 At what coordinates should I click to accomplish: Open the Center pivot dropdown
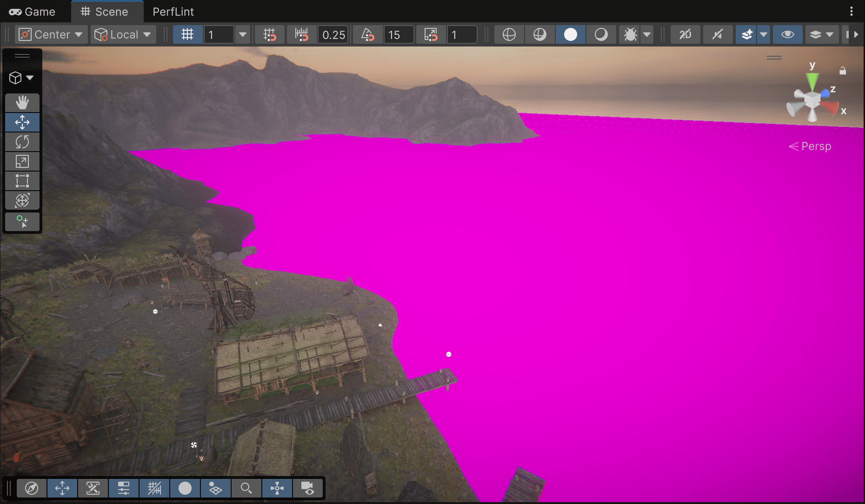coord(51,34)
